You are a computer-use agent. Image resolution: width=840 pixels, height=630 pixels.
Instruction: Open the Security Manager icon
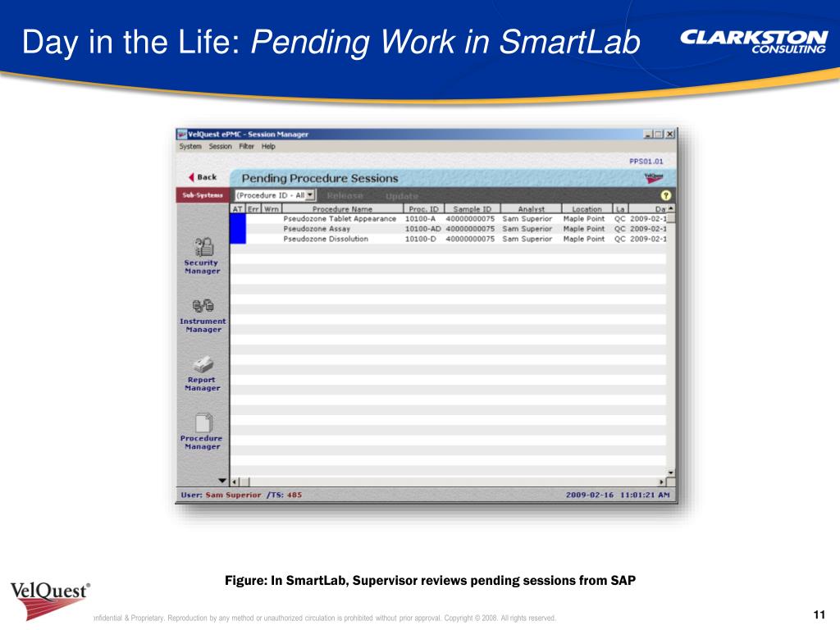pyautogui.click(x=203, y=248)
